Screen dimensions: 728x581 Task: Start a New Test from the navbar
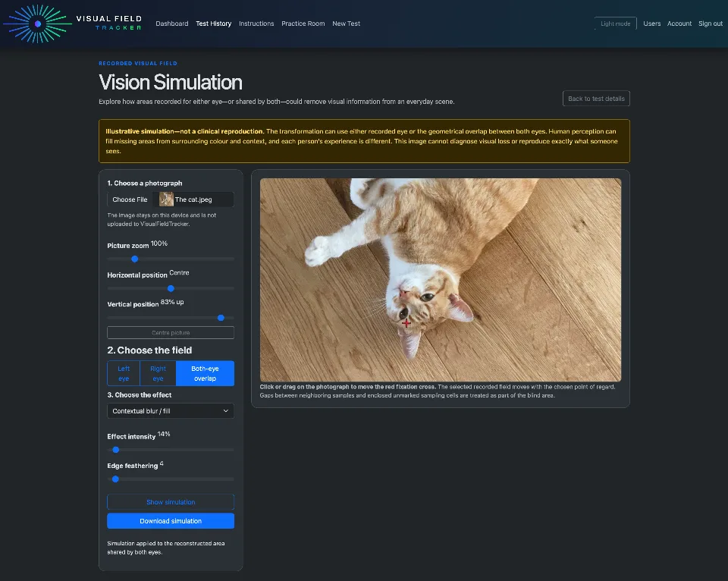(x=347, y=24)
